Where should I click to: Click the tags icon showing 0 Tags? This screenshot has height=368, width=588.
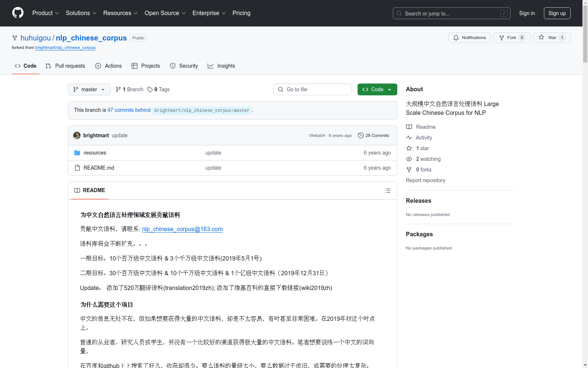150,89
